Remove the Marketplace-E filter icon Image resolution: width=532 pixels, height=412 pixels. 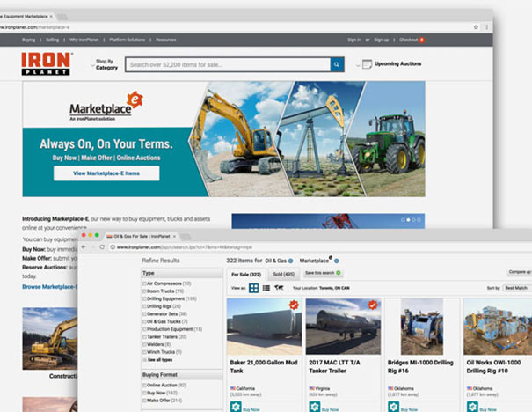coord(336,261)
